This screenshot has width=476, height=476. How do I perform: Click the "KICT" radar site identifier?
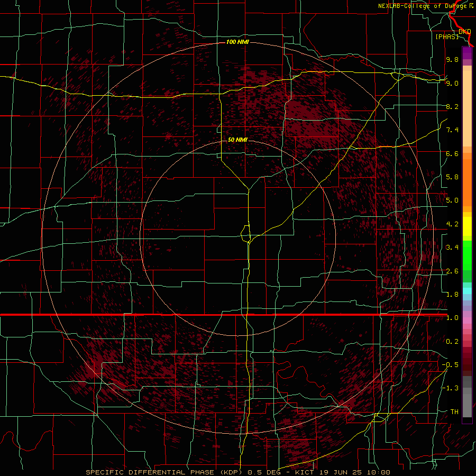(306, 472)
